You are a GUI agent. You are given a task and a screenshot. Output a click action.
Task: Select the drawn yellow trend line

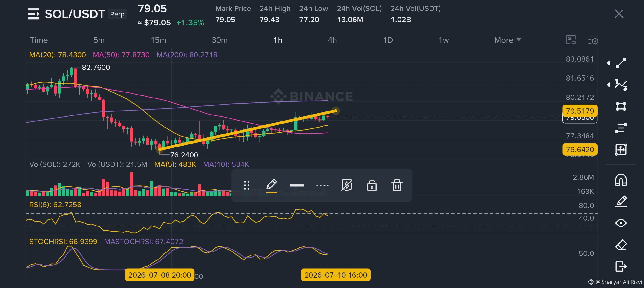coord(247,130)
